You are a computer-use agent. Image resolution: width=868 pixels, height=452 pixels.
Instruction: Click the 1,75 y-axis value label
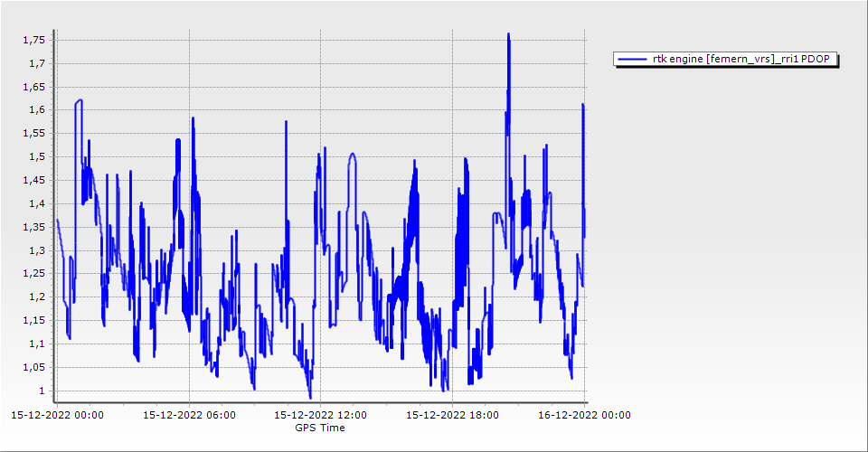pos(36,41)
